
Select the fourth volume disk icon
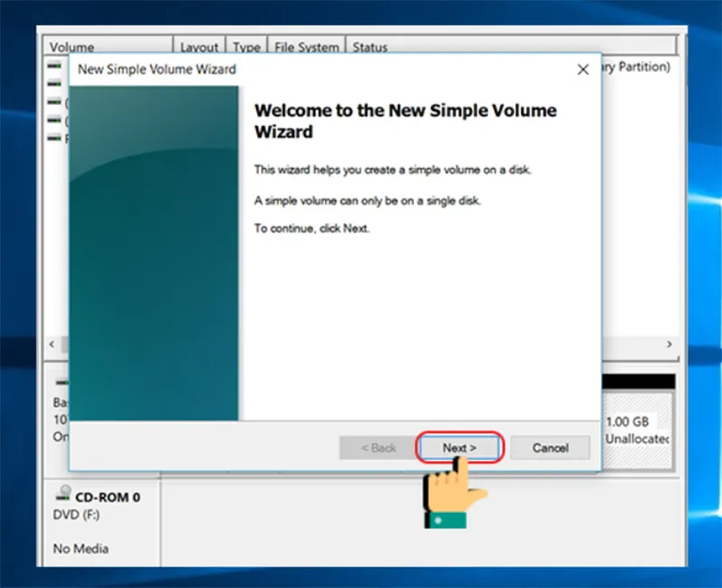[x=54, y=120]
